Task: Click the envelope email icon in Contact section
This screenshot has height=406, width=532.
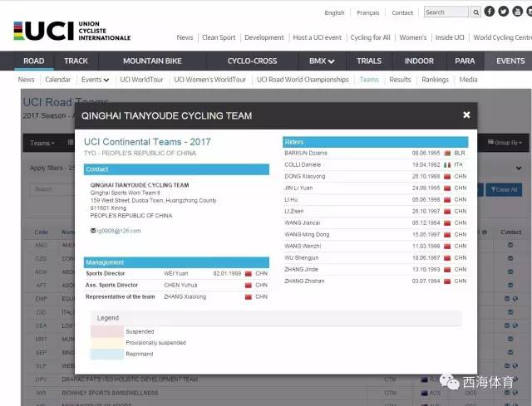Action: [x=93, y=231]
